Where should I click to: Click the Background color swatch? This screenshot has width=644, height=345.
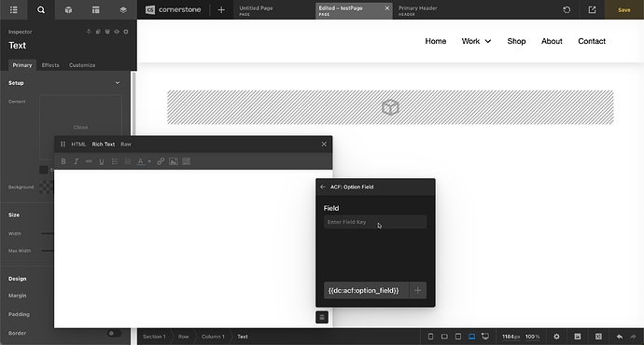click(47, 187)
